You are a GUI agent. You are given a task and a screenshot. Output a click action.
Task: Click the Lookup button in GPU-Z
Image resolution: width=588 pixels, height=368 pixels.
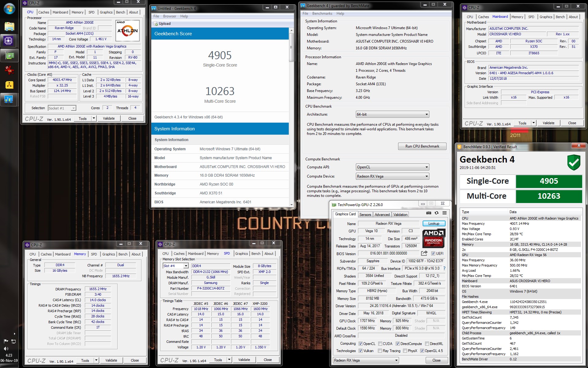[434, 224]
